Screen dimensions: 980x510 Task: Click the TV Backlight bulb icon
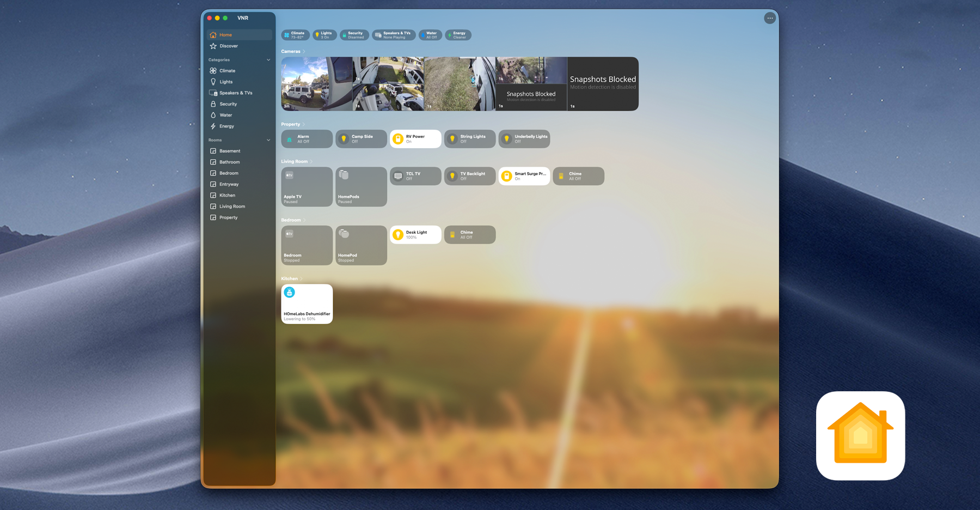click(452, 176)
